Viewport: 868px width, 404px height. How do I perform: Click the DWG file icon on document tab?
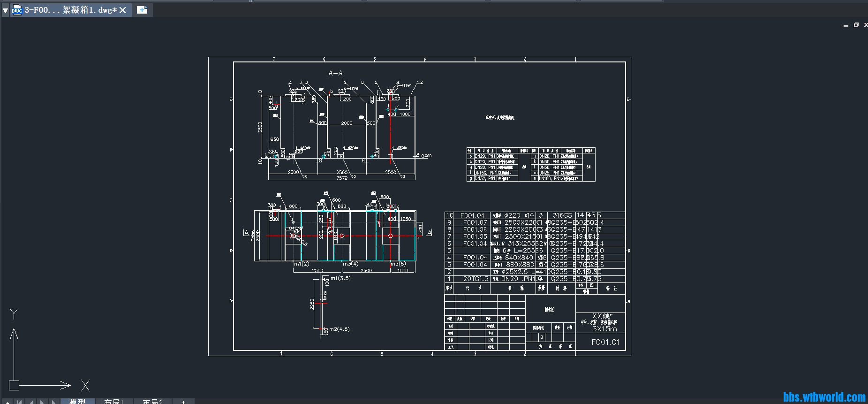[17, 10]
